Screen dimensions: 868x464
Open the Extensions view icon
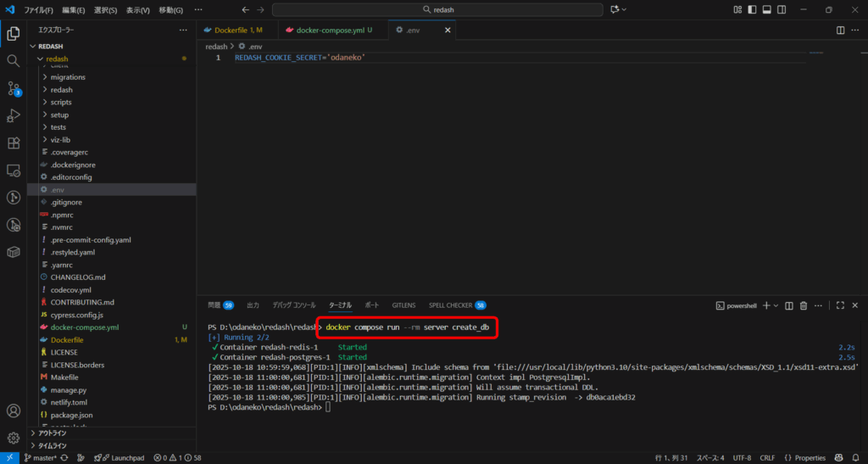pos(14,143)
